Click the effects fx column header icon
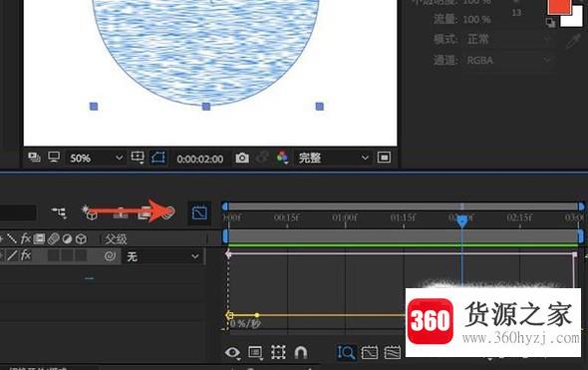The width and height of the screenshot is (588, 370). click(x=26, y=238)
